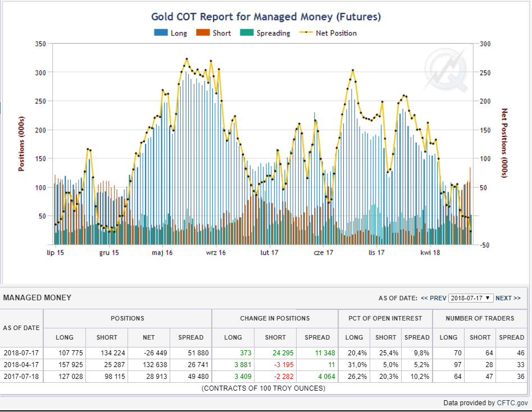
Task: Click the x-axis label kwi 18
Action: point(430,253)
